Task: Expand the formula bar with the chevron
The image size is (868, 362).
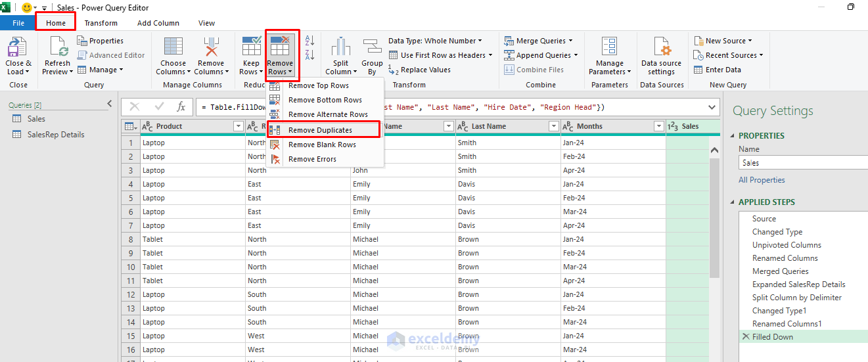Action: click(x=712, y=107)
